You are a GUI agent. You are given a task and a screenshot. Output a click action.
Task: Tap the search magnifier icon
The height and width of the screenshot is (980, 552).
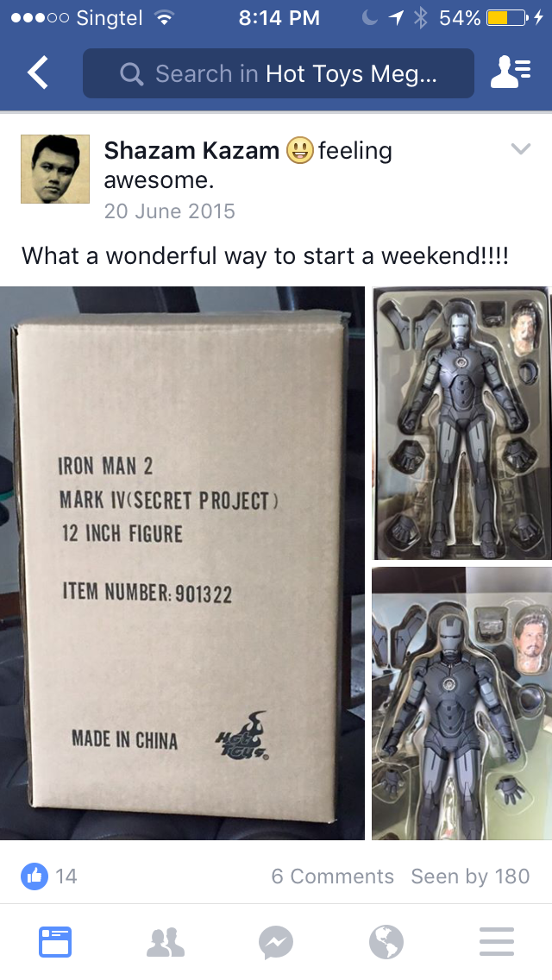131,73
